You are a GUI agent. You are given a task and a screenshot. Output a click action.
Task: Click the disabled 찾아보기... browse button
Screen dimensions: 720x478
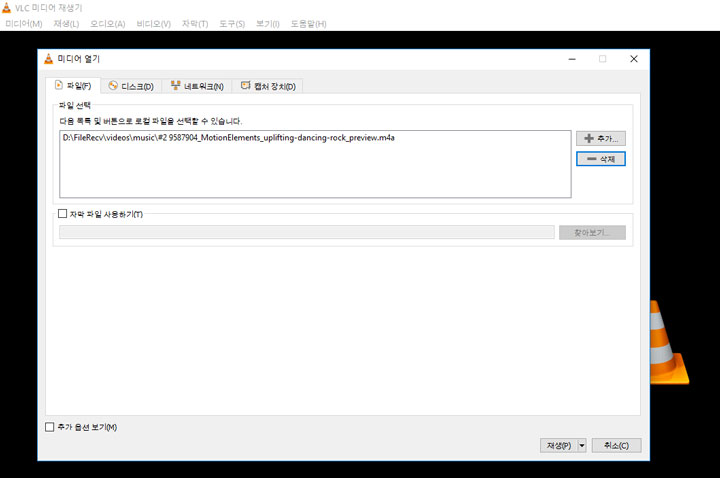pos(592,232)
